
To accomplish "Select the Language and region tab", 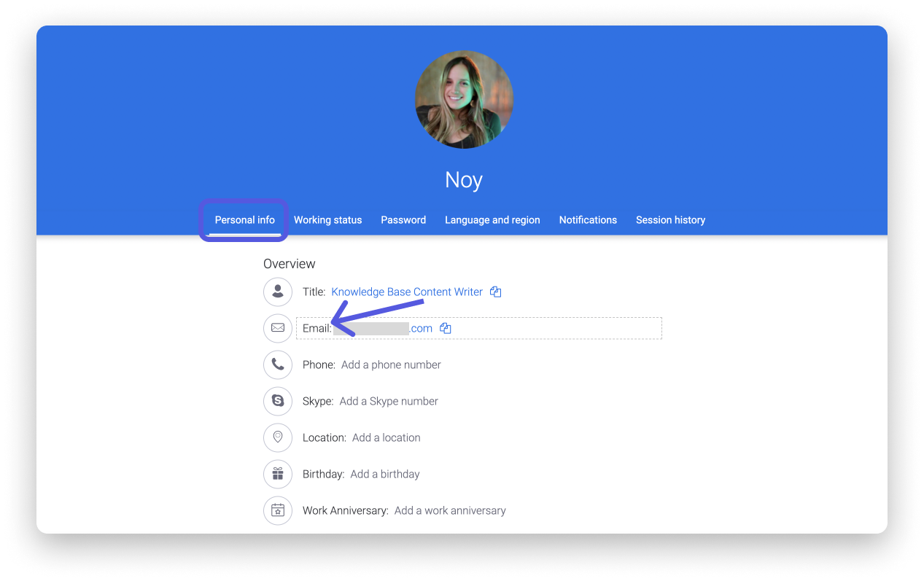I will click(x=492, y=219).
